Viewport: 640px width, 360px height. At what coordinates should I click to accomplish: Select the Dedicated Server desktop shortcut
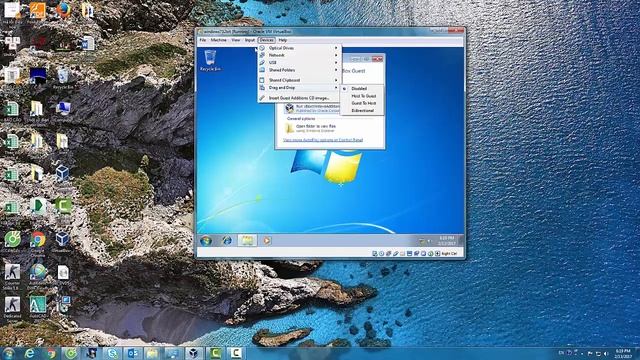[x=12, y=307]
